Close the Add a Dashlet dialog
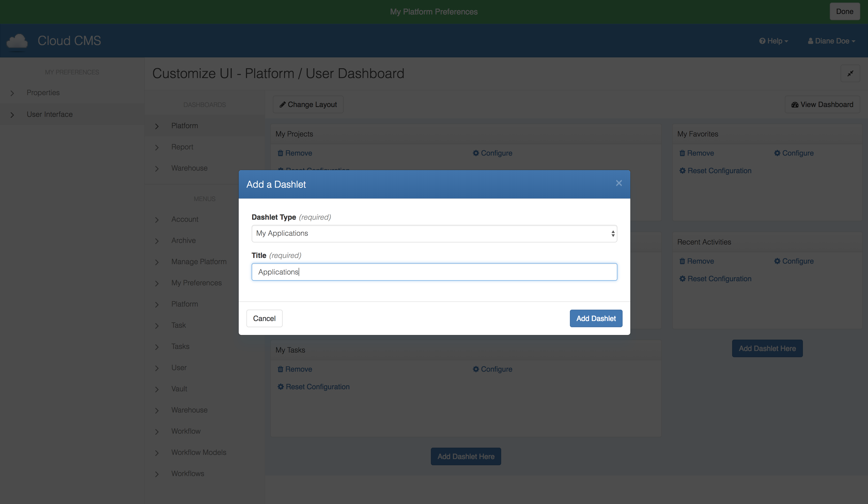The width and height of the screenshot is (868, 504). 619,183
